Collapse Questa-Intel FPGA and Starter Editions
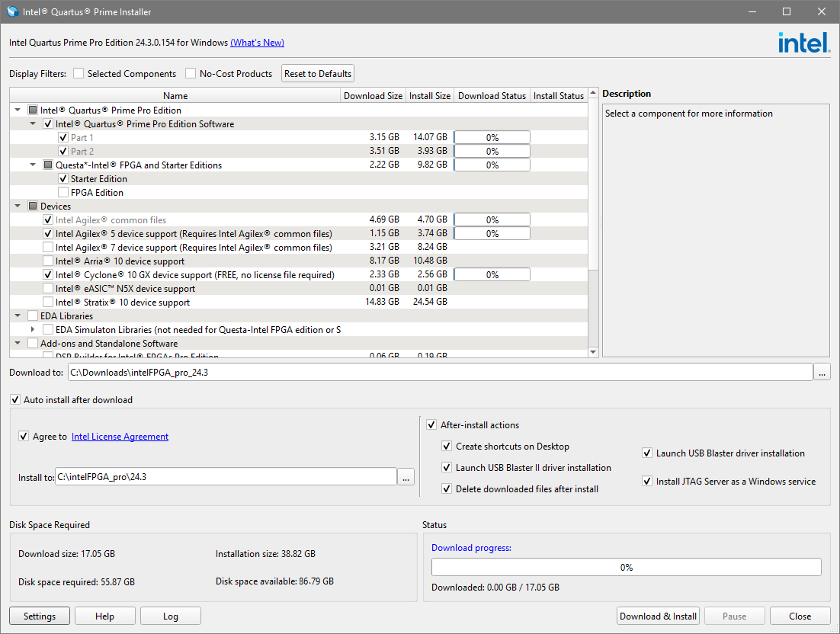This screenshot has width=840, height=634. click(x=33, y=165)
